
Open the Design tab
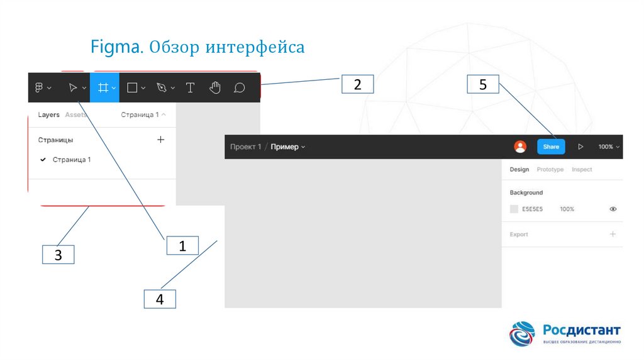click(x=519, y=169)
